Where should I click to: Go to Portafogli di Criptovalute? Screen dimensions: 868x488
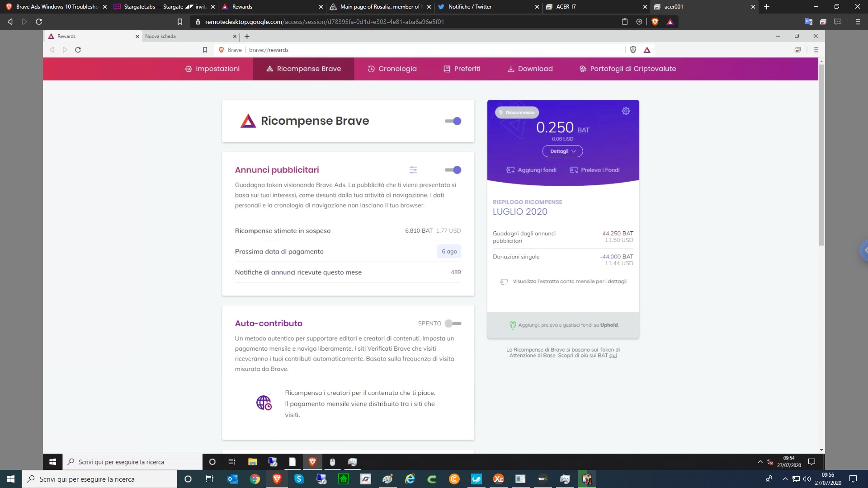pyautogui.click(x=627, y=69)
